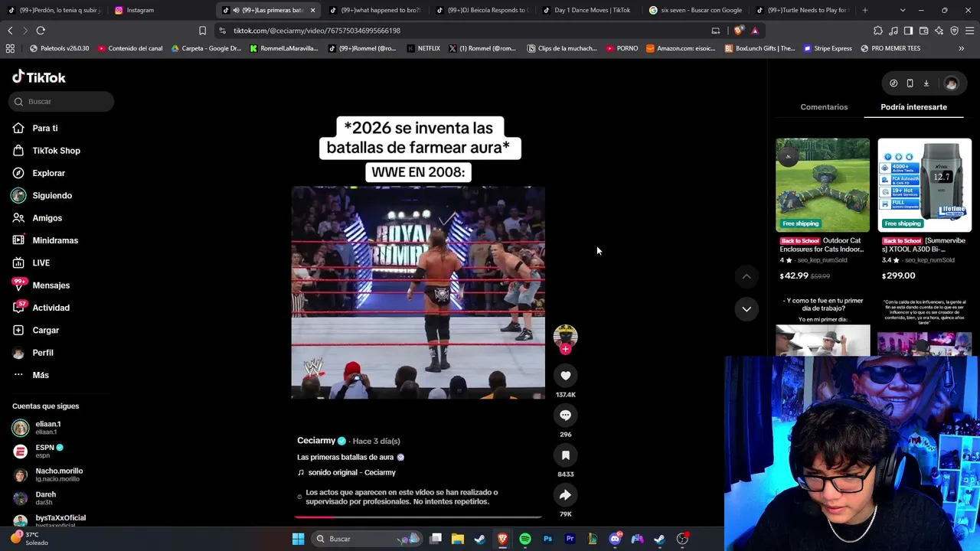The image size is (980, 551).
Task: Click the download desktop app icon
Action: 926,83
